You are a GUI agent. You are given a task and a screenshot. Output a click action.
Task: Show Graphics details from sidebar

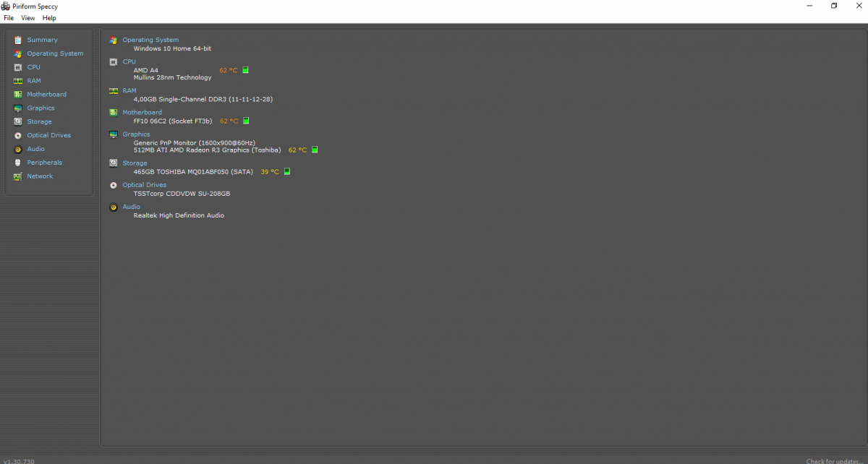tap(41, 108)
